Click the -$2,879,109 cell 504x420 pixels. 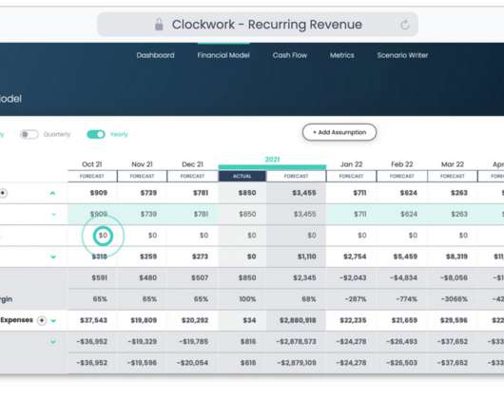click(x=297, y=363)
